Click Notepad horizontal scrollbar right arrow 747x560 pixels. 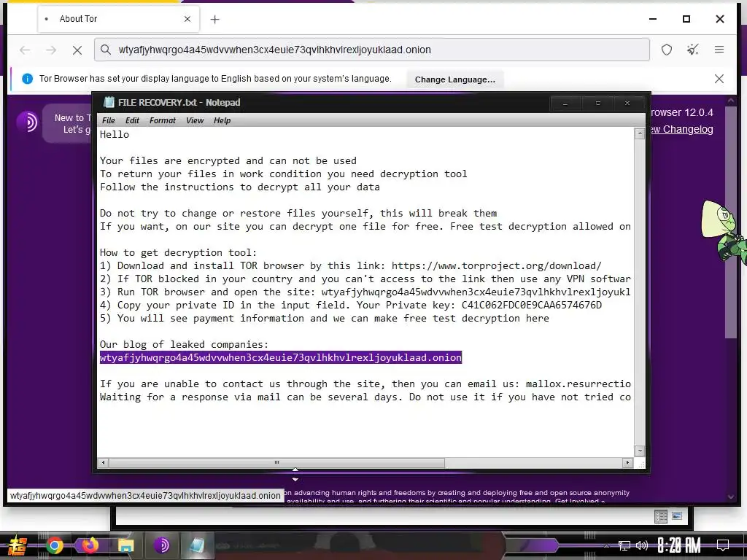click(x=627, y=462)
